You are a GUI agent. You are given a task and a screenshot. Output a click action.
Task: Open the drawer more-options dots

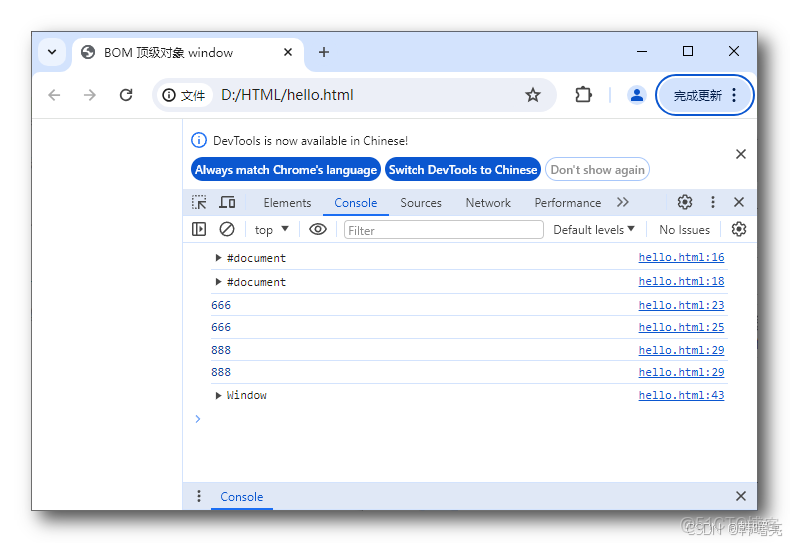199,496
